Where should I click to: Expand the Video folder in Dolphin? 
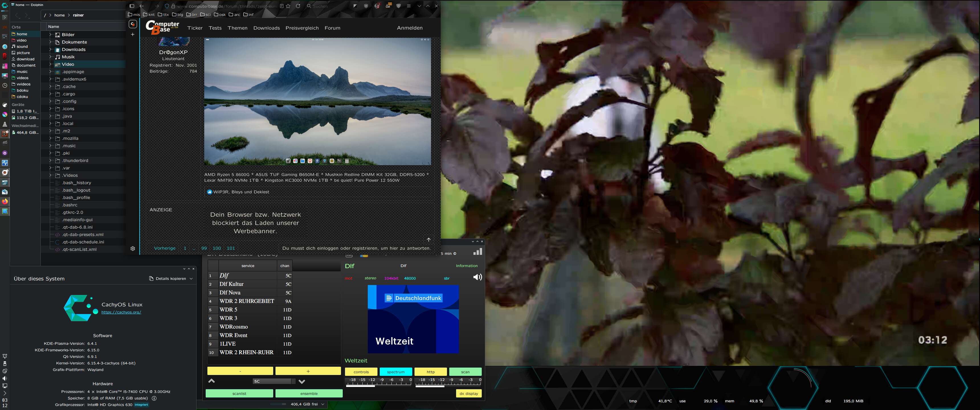click(x=50, y=64)
